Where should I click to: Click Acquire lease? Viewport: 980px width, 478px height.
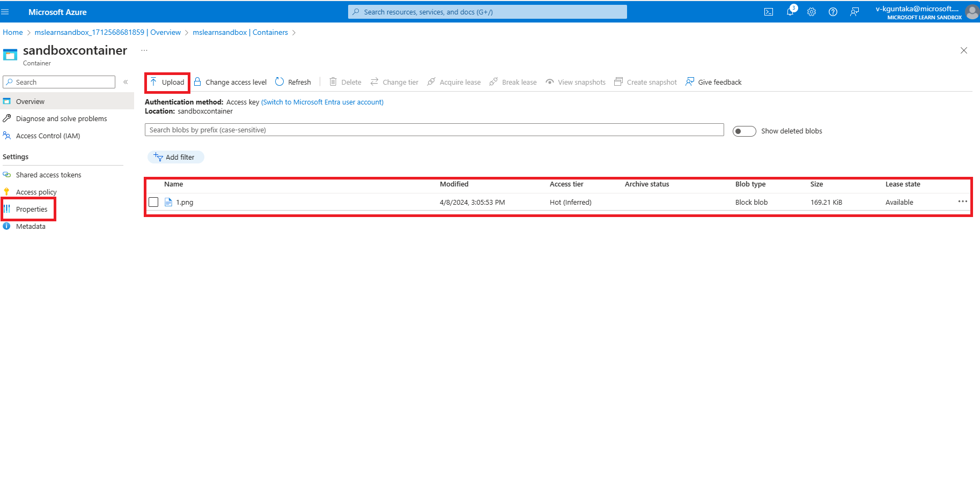click(454, 82)
